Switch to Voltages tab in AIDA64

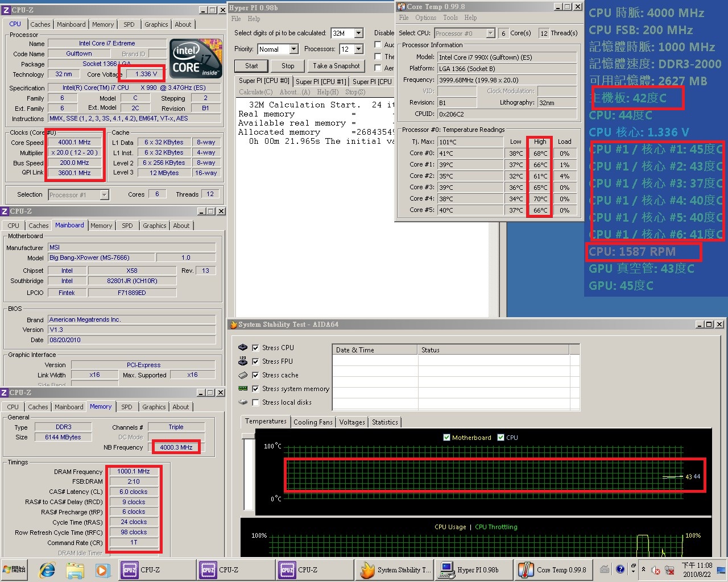(x=352, y=422)
